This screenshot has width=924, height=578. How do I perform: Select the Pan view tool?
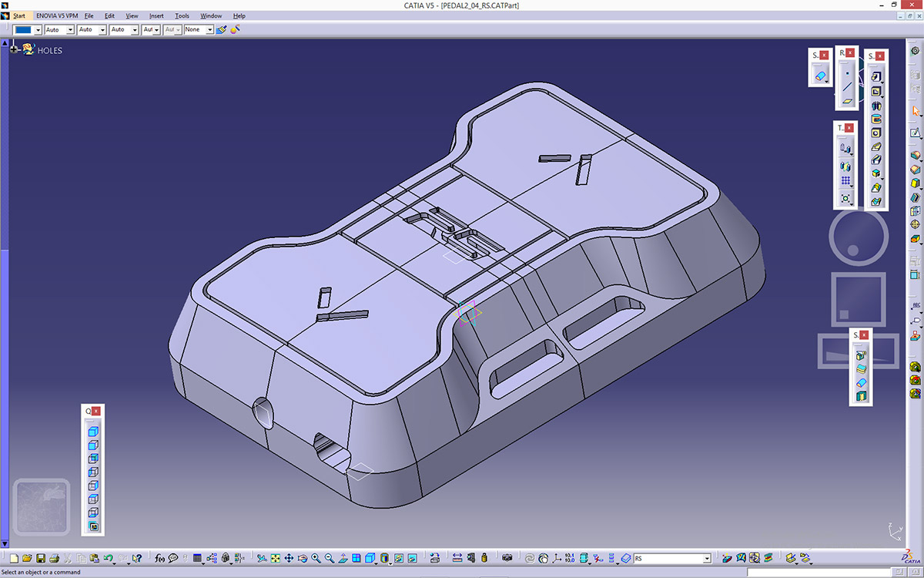[x=289, y=558]
